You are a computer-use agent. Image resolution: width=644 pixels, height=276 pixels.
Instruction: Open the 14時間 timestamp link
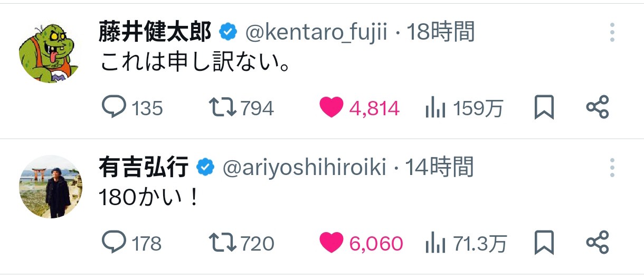tap(439, 168)
